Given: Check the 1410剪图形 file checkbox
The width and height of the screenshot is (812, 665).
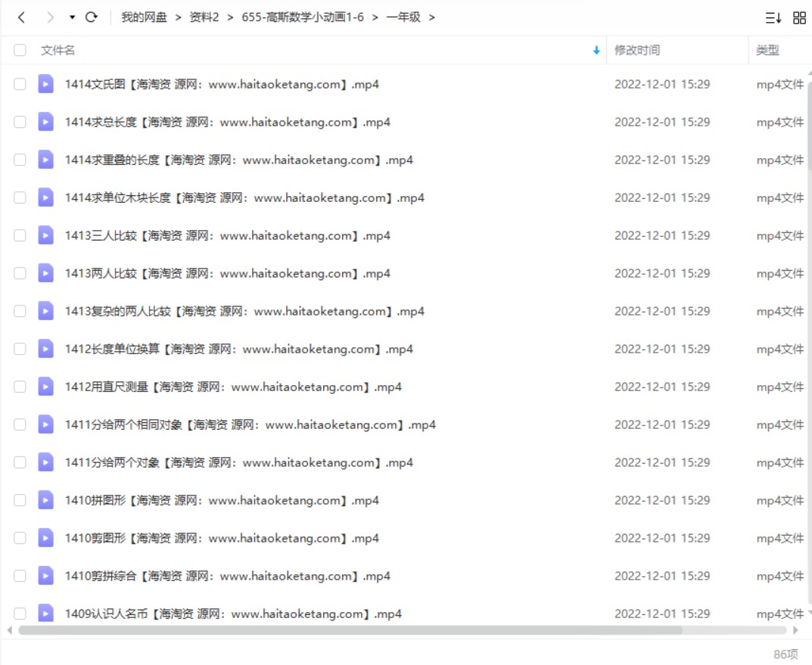Looking at the screenshot, I should click(x=20, y=538).
